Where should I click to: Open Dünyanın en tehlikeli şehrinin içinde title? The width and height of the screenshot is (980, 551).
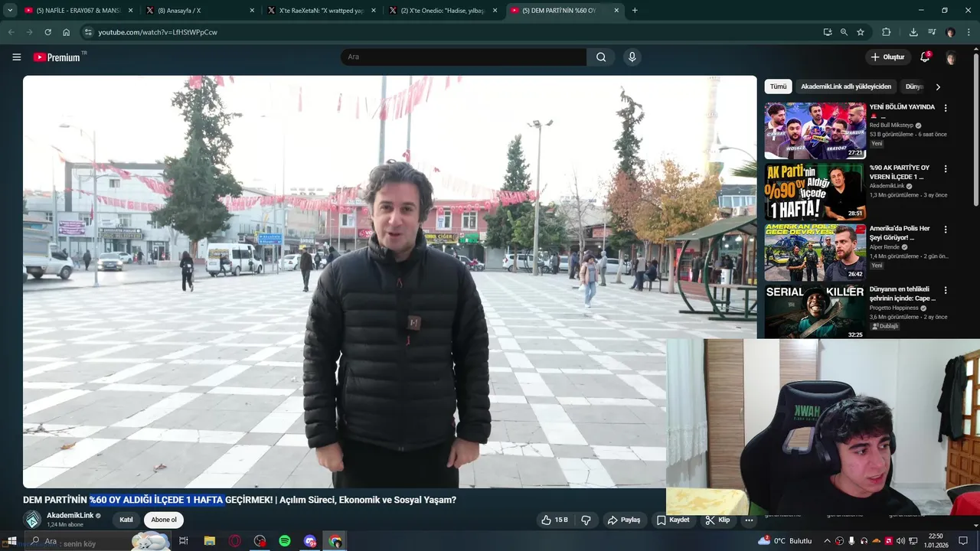(903, 295)
